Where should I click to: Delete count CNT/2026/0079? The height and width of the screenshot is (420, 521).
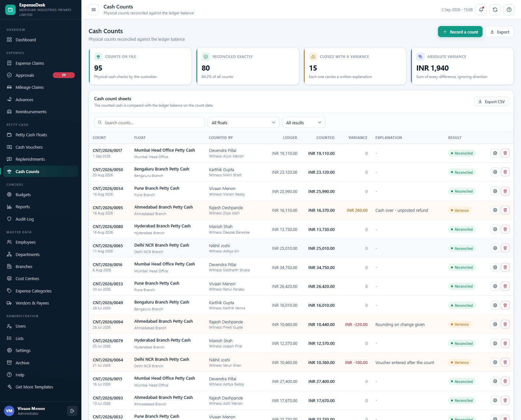pyautogui.click(x=505, y=344)
